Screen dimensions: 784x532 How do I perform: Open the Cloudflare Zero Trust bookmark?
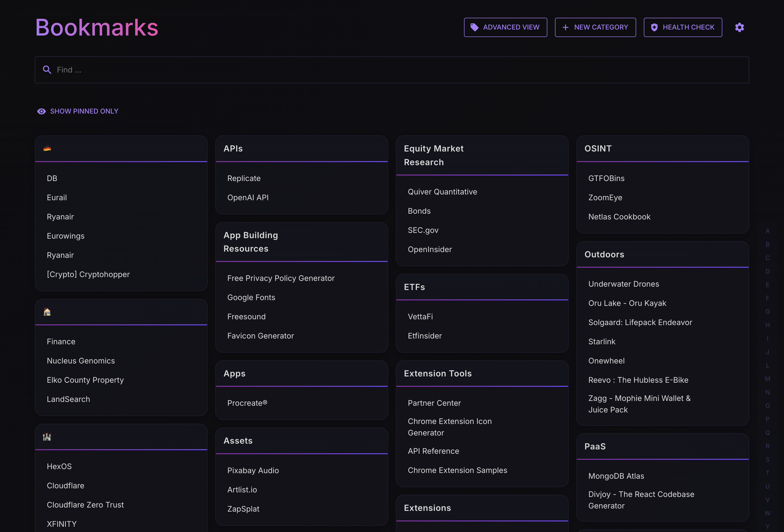pos(85,505)
